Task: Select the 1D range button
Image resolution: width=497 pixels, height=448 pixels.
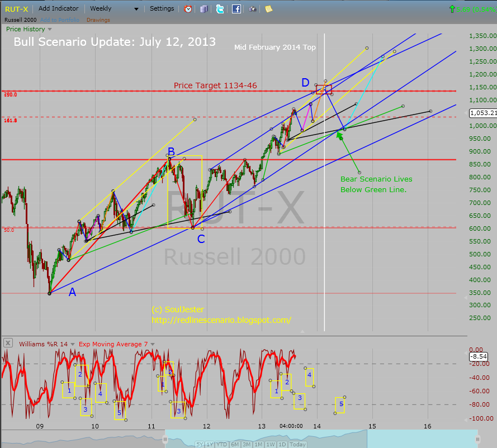Action: click(282, 445)
